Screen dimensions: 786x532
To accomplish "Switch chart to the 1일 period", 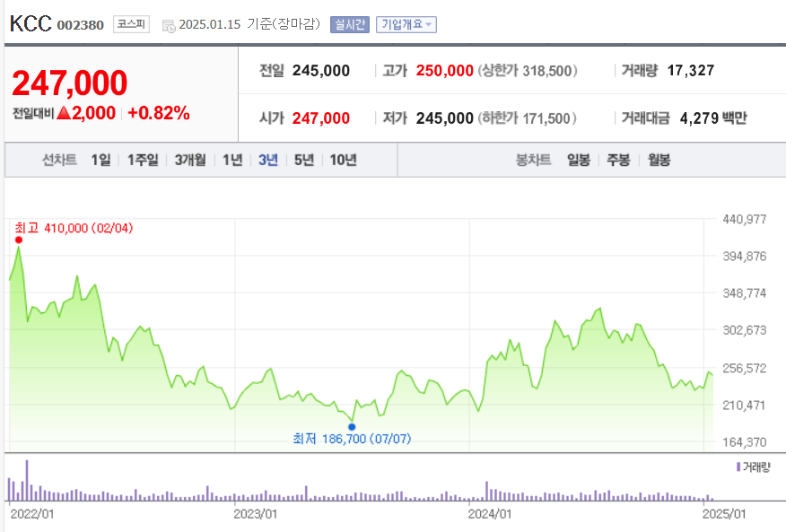I will pos(101,159).
